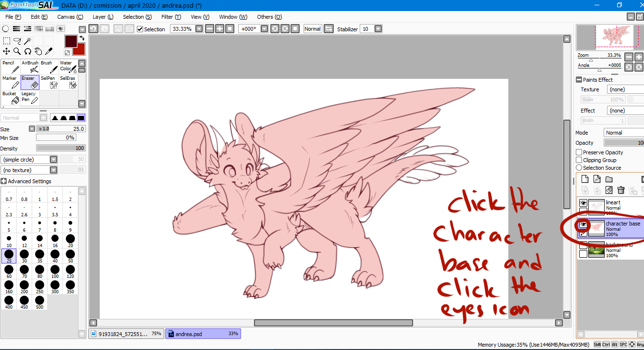Viewport: 644px width, 350px height.
Task: Choose the Bucket fill tool
Action: point(11,98)
